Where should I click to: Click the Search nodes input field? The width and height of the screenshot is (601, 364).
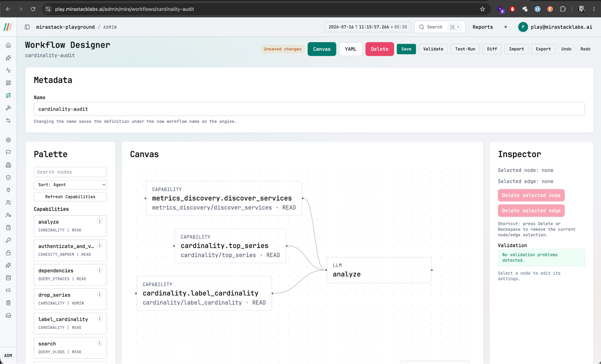pyautogui.click(x=70, y=172)
